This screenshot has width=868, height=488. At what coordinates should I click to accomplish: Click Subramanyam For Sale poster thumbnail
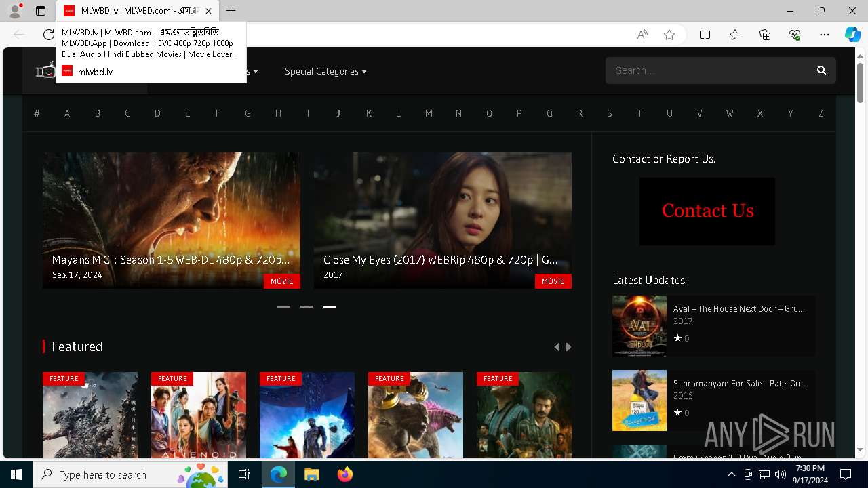pos(639,401)
